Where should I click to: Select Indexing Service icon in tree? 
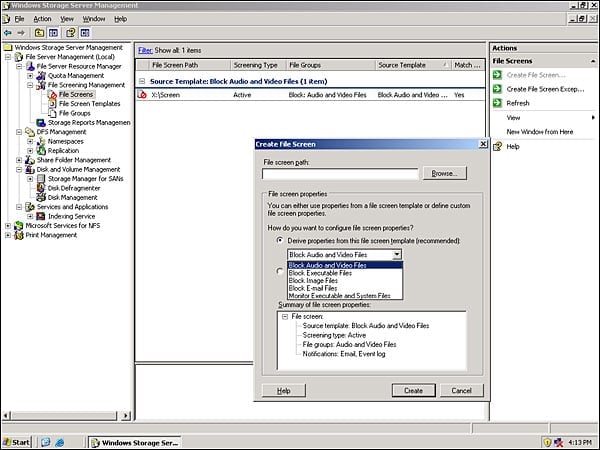pyautogui.click(x=41, y=216)
